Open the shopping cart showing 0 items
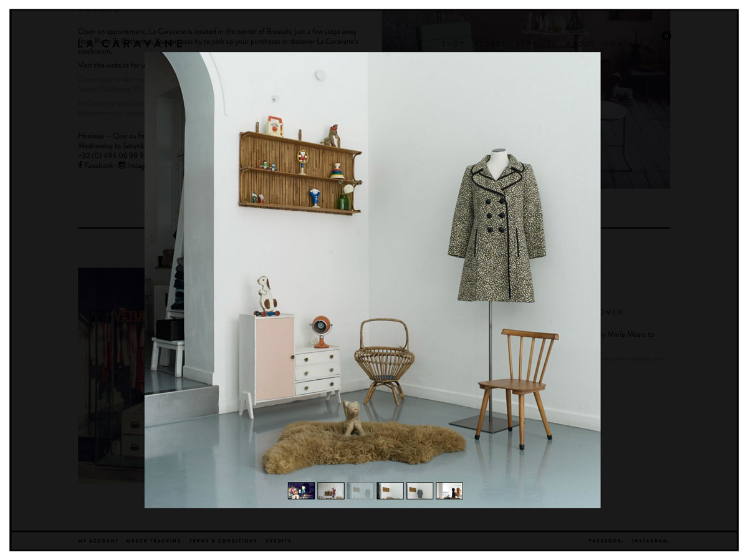748x560 pixels. tap(666, 36)
